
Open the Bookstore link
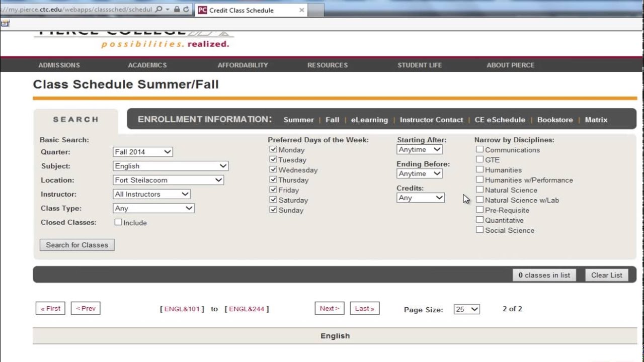tap(555, 120)
